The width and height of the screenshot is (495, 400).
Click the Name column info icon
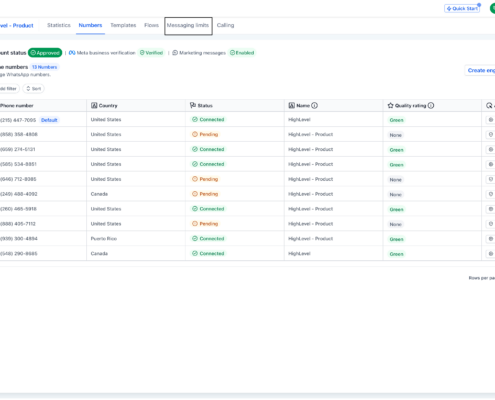pos(314,106)
